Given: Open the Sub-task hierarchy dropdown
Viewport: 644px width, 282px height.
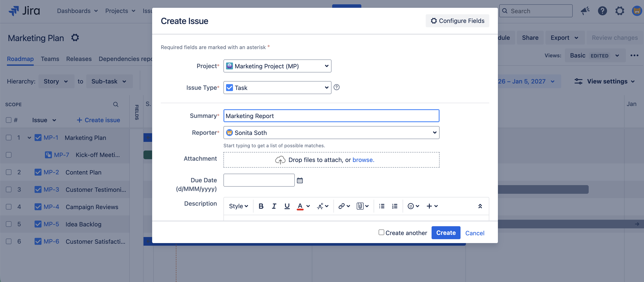Looking at the screenshot, I should [x=109, y=81].
